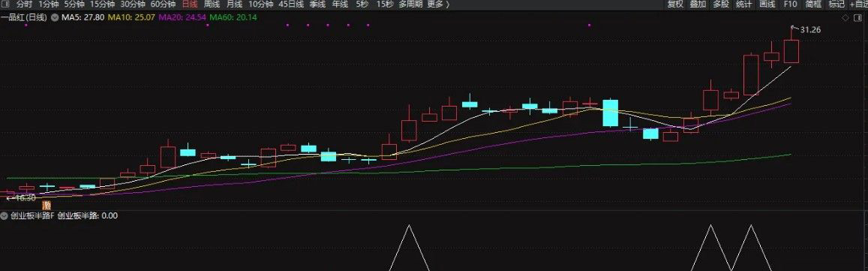The height and width of the screenshot is (271, 868).
Task: Click the 创业板半路F indicator name
Action: coord(32,215)
